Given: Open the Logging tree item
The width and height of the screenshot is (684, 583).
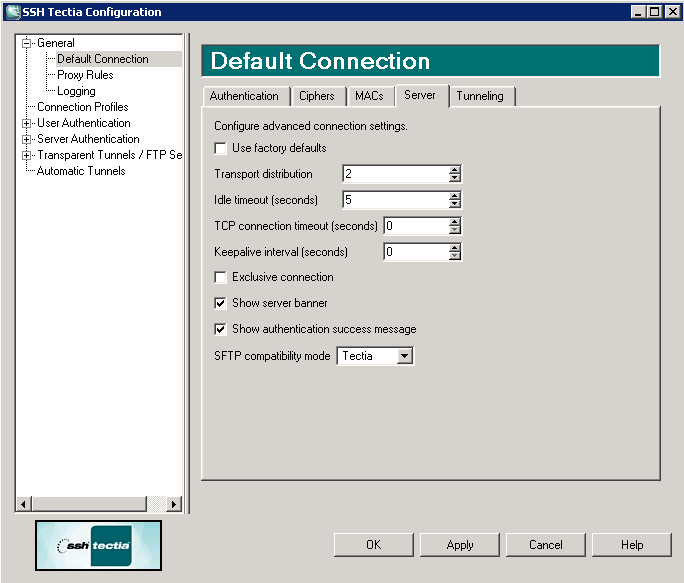Looking at the screenshot, I should pos(76,91).
